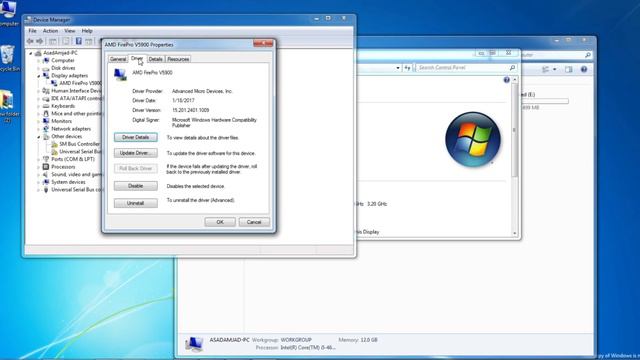Click the search field in the Explorer window

pyautogui.click(x=556, y=55)
